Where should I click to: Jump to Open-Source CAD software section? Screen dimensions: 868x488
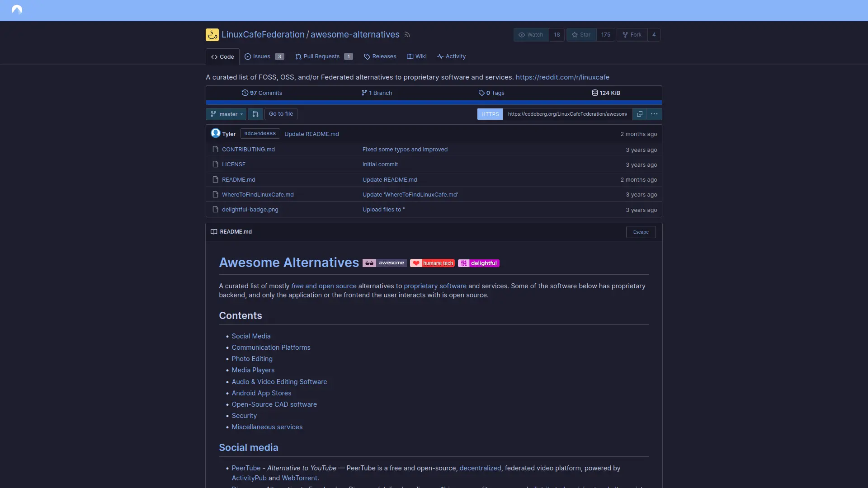click(274, 404)
